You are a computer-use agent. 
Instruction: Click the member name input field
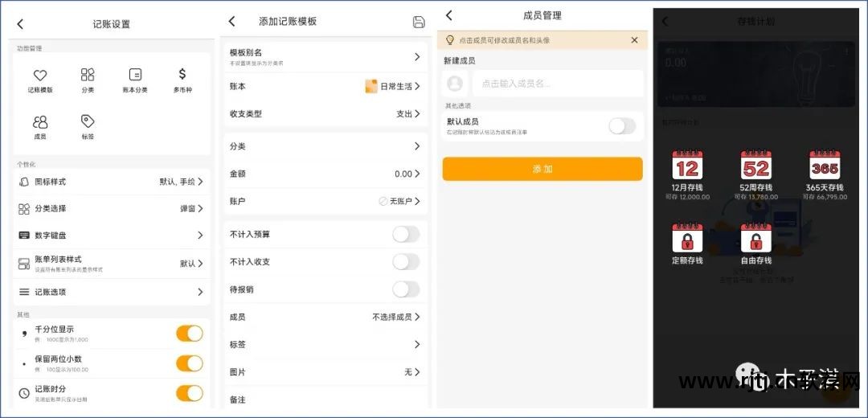tap(558, 84)
